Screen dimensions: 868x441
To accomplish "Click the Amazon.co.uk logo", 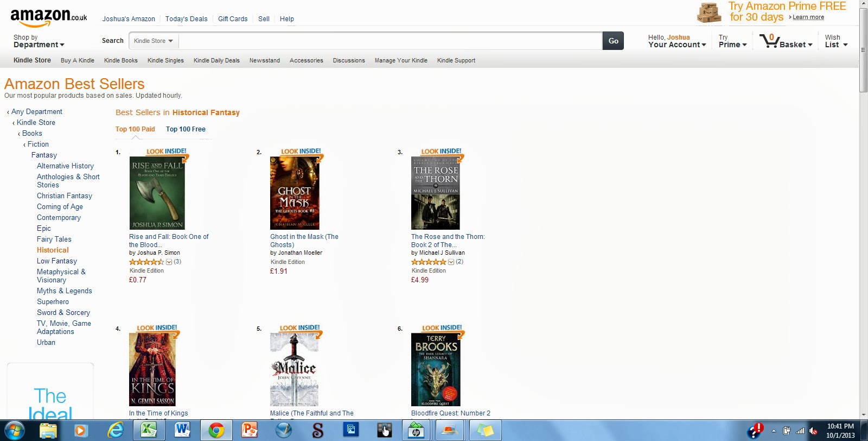I will click(x=48, y=17).
